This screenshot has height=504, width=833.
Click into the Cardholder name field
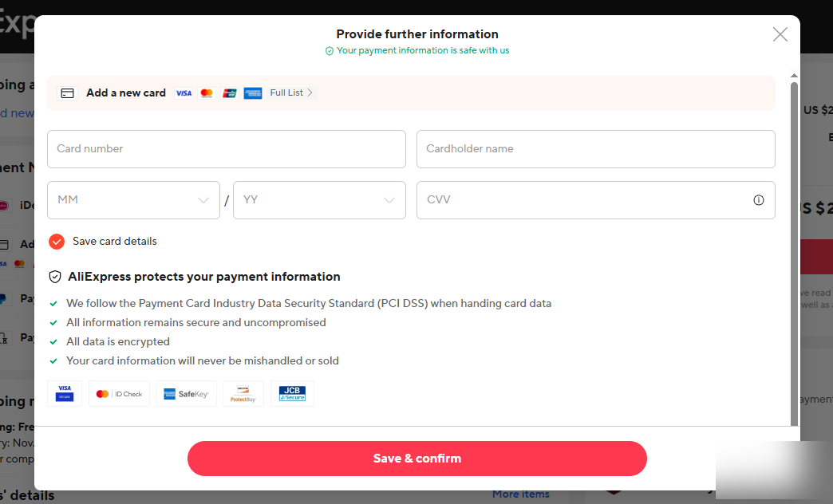[x=595, y=149]
